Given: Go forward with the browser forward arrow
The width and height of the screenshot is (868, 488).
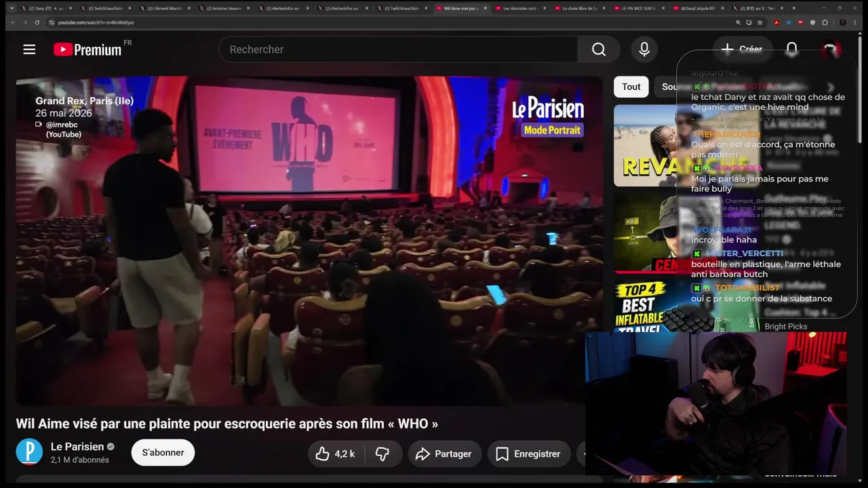Looking at the screenshot, I should 24,22.
